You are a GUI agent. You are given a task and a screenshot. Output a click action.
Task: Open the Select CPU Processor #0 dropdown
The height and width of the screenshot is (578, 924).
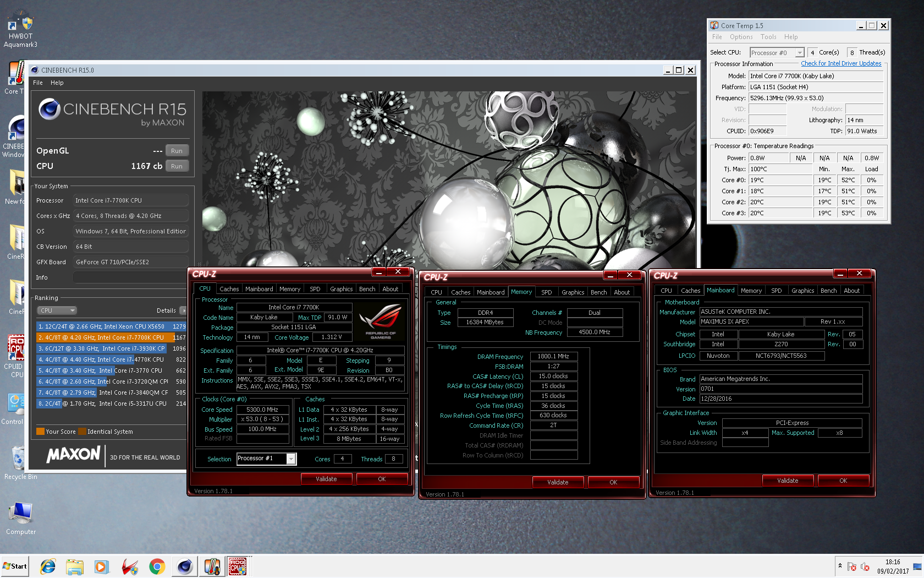tap(800, 53)
